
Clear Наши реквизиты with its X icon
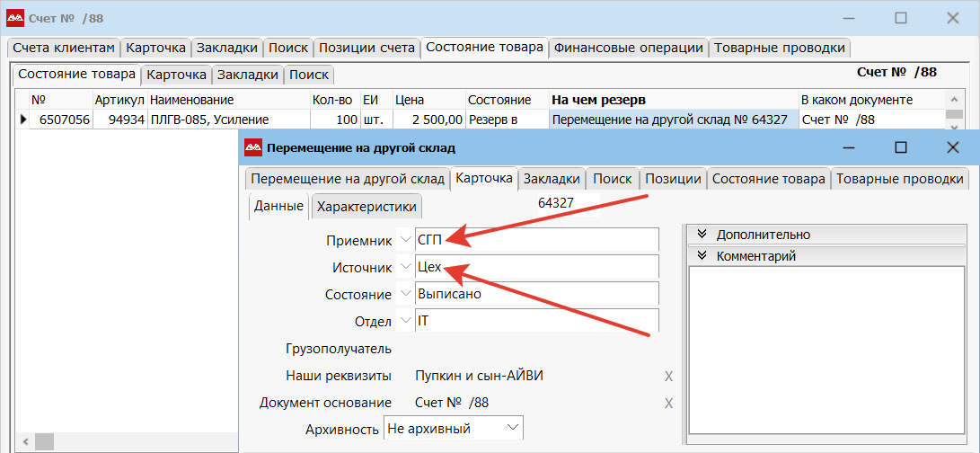pyautogui.click(x=667, y=377)
